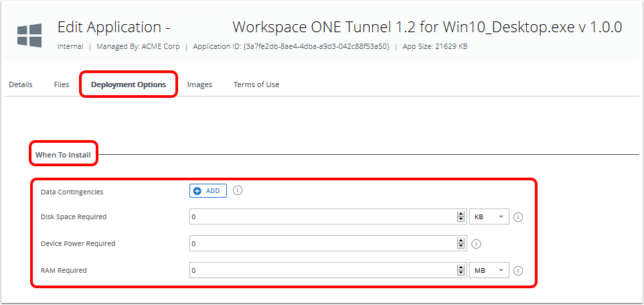Go to the Images tab
The width and height of the screenshot is (644, 305).
pos(199,85)
